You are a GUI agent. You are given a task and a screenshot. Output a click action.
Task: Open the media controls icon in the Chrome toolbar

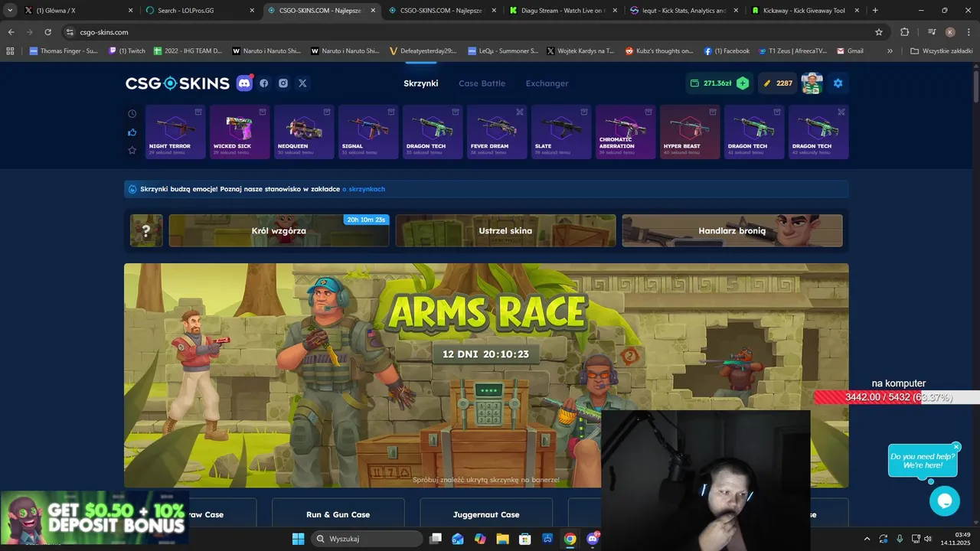[x=932, y=32]
